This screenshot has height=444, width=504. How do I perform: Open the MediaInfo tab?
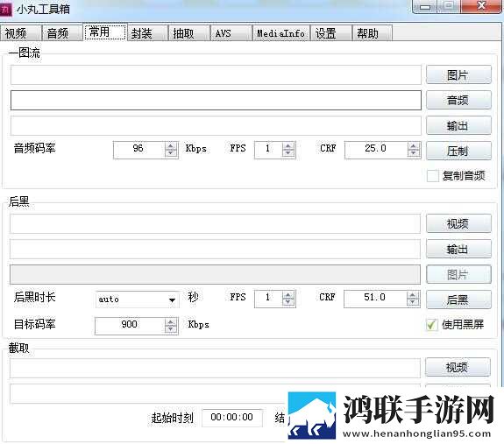[x=281, y=32]
